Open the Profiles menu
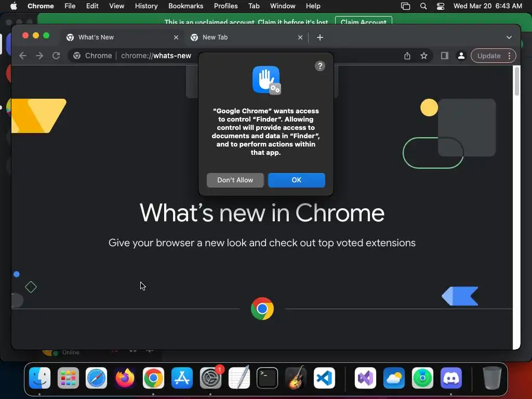Viewport: 532px width, 399px height. tap(225, 6)
